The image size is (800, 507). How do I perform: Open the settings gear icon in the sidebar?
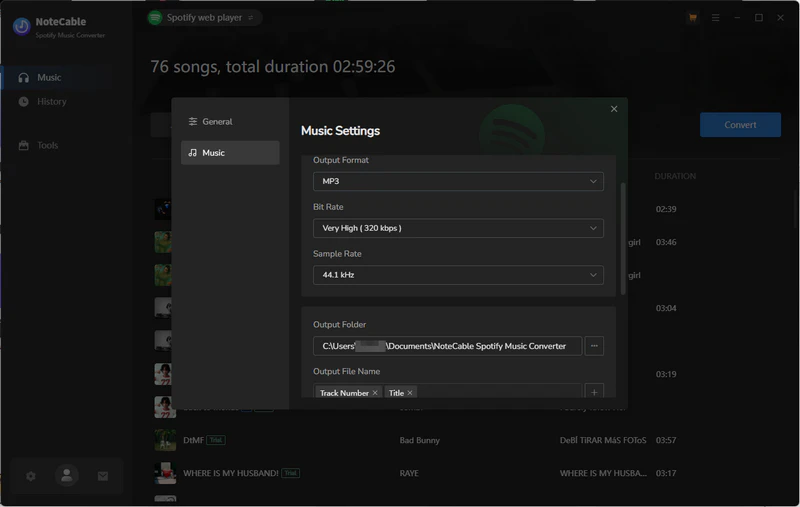[31, 476]
